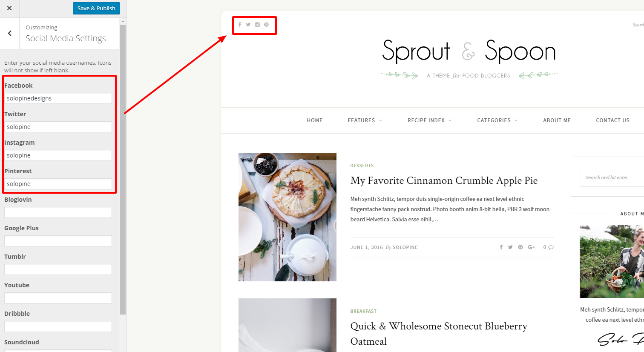Image resolution: width=644 pixels, height=352 pixels.
Task: Go to the Home menu item
Action: point(315,120)
